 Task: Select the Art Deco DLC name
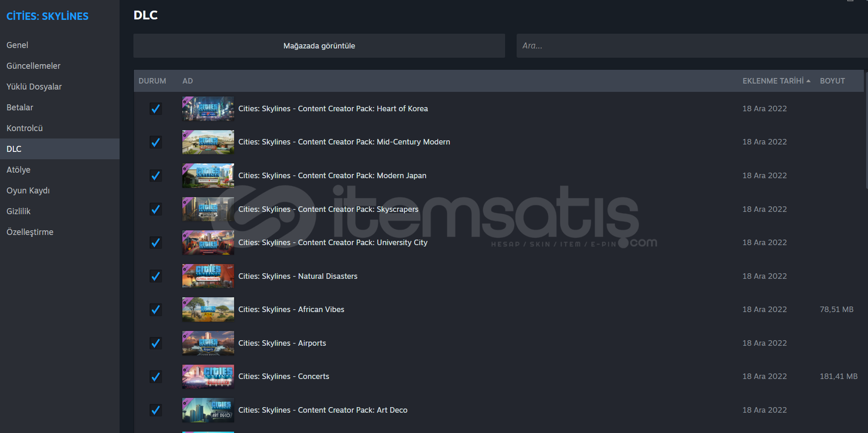pyautogui.click(x=323, y=410)
